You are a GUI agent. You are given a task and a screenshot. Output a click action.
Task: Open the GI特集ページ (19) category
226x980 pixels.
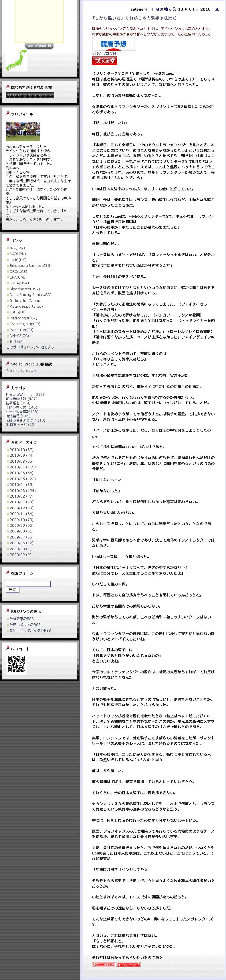point(21,425)
